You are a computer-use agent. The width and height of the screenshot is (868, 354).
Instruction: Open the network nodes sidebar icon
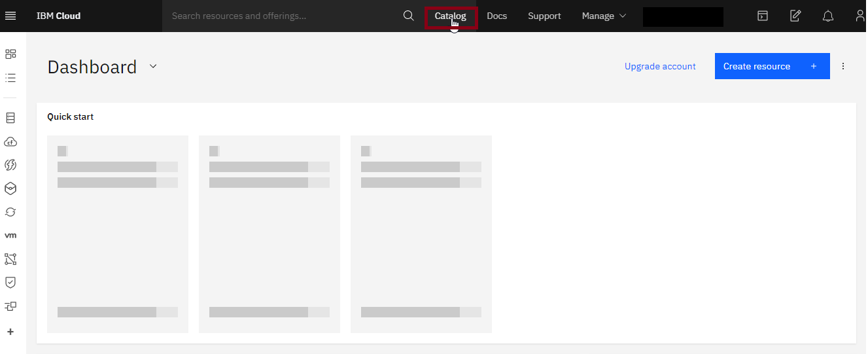pyautogui.click(x=10, y=259)
